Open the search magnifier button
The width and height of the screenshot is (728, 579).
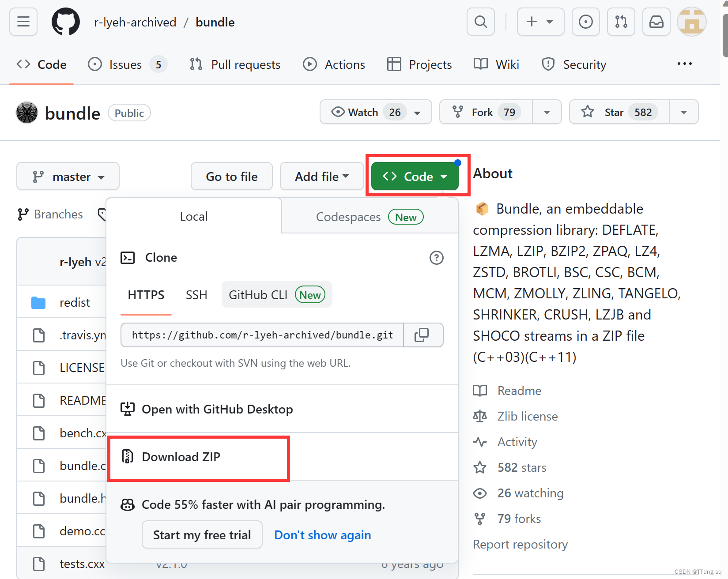click(481, 22)
